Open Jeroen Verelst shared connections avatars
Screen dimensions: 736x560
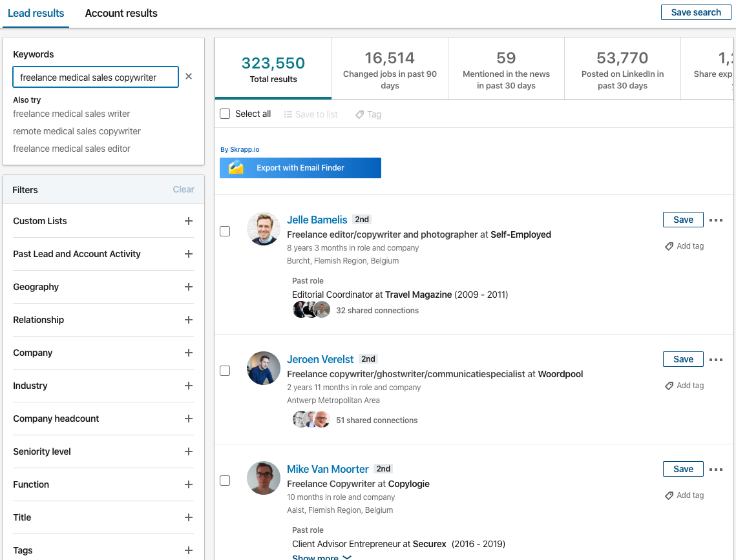tap(311, 419)
